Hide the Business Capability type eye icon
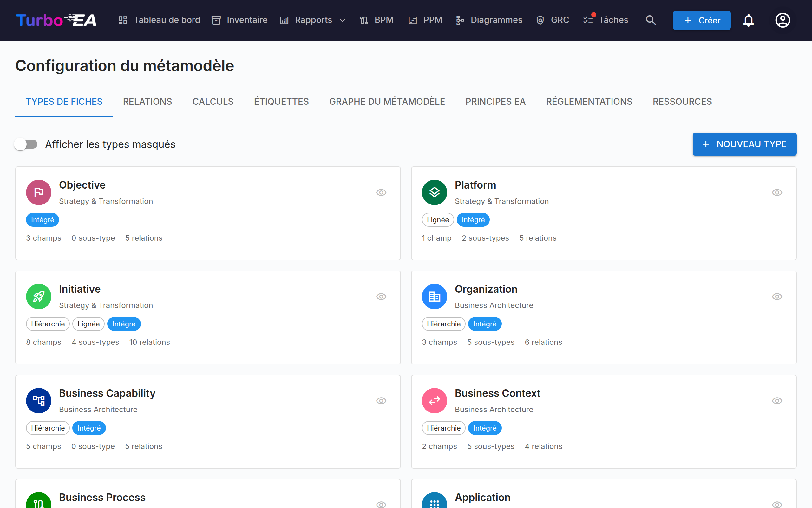Screen dimensions: 812x508 pyautogui.click(x=381, y=401)
